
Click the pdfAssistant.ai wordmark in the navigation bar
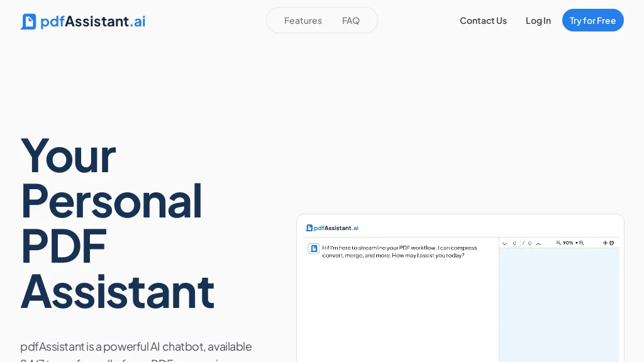[x=93, y=21]
